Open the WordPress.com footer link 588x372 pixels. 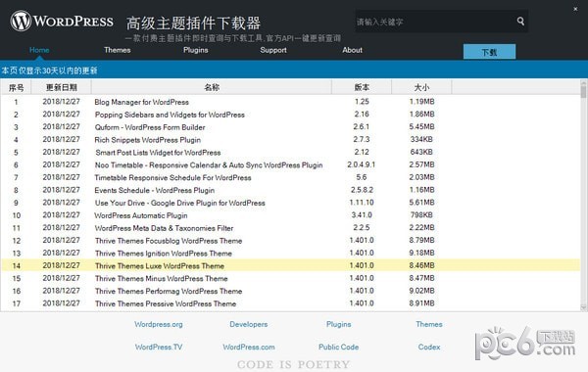(249, 348)
